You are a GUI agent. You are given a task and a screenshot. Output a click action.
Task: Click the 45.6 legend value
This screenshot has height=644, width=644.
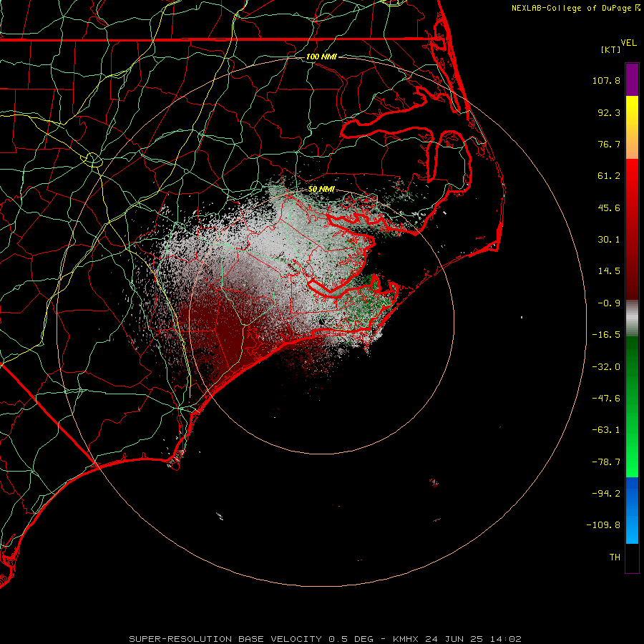[609, 208]
